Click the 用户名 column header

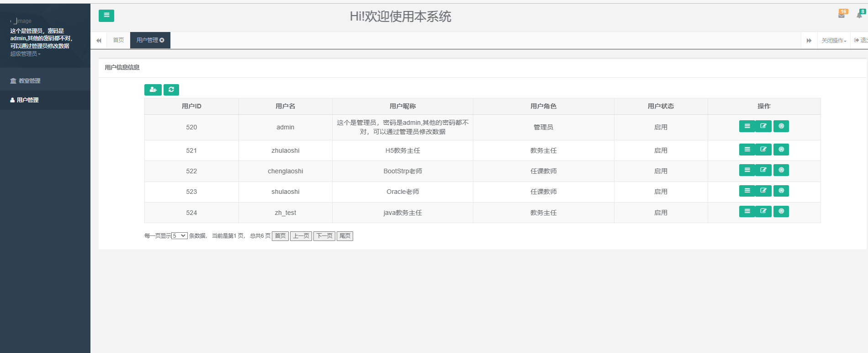click(x=286, y=106)
